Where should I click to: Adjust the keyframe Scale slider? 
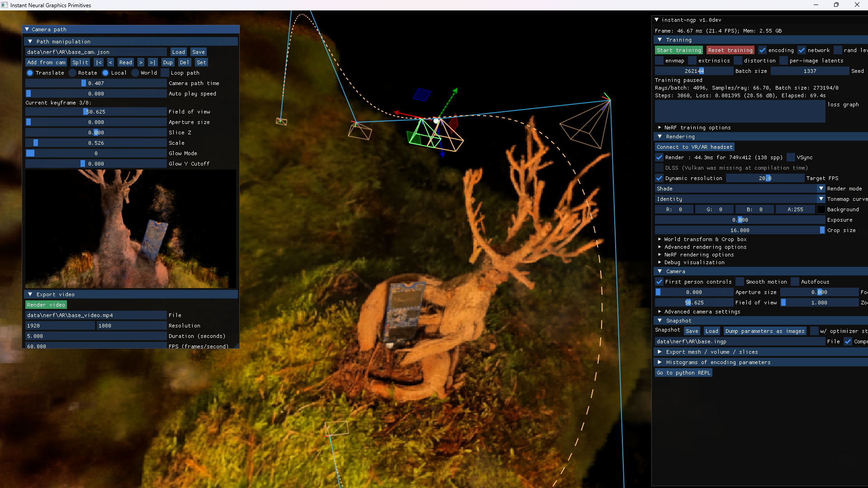pyautogui.click(x=96, y=143)
